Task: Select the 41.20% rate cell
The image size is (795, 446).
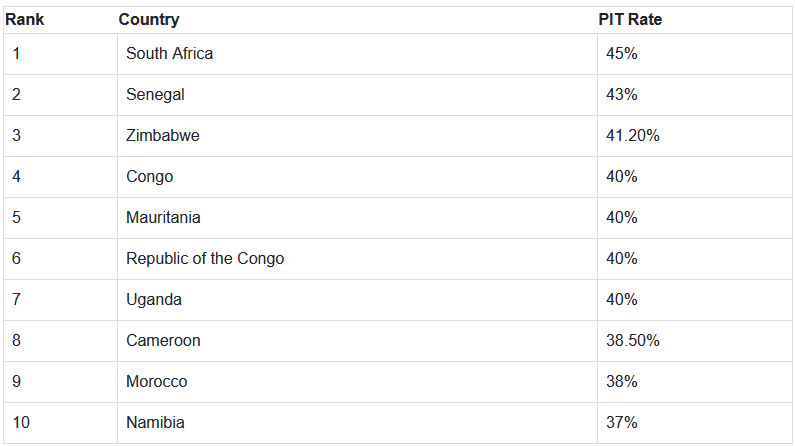Action: pos(632,135)
